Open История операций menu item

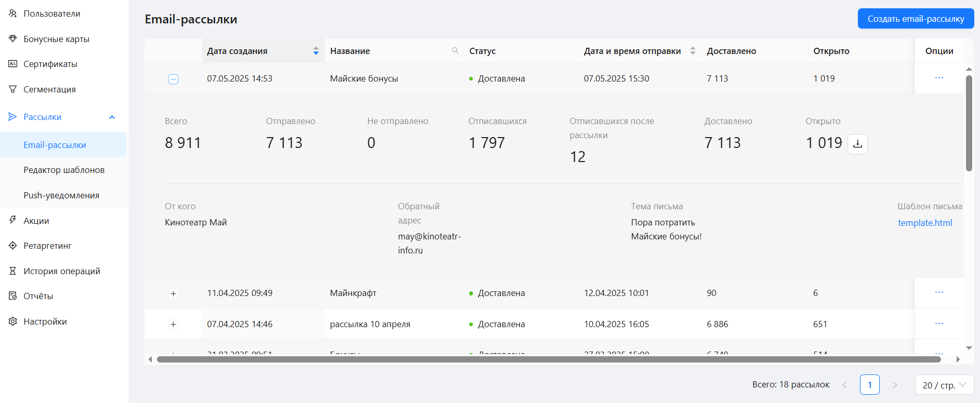tap(62, 271)
